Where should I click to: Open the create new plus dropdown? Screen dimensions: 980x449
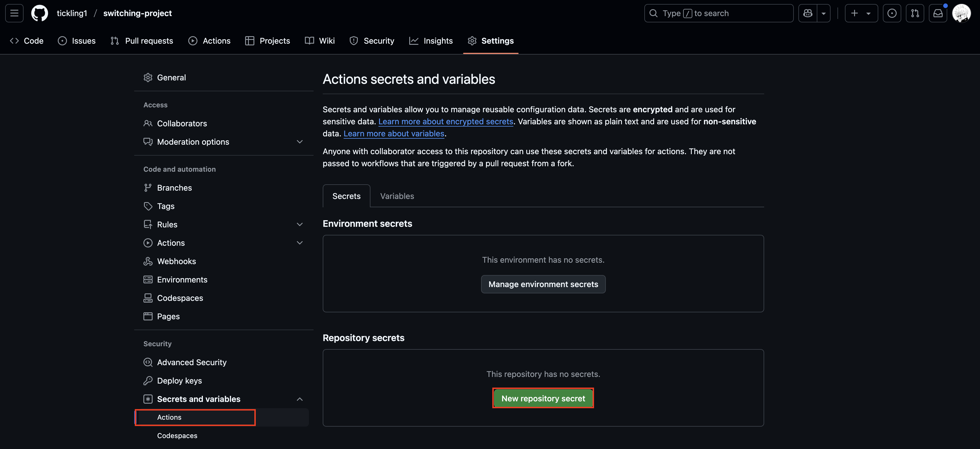click(x=861, y=13)
